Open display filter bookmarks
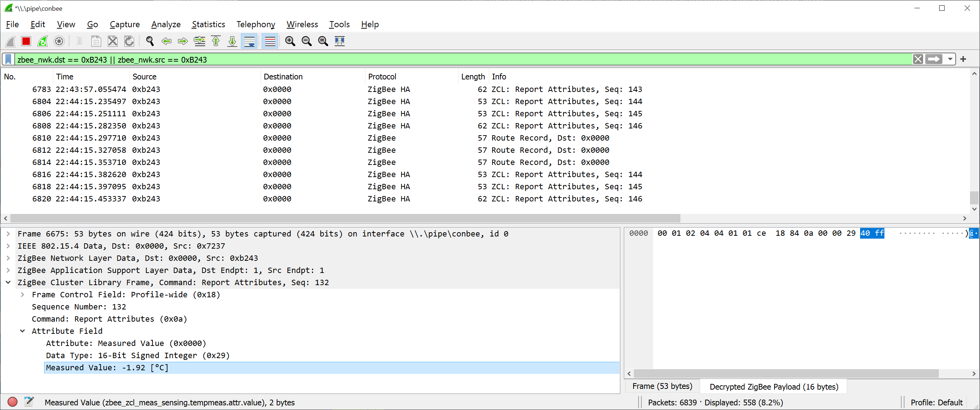Screen dimensions: 980x410 coord(8,59)
